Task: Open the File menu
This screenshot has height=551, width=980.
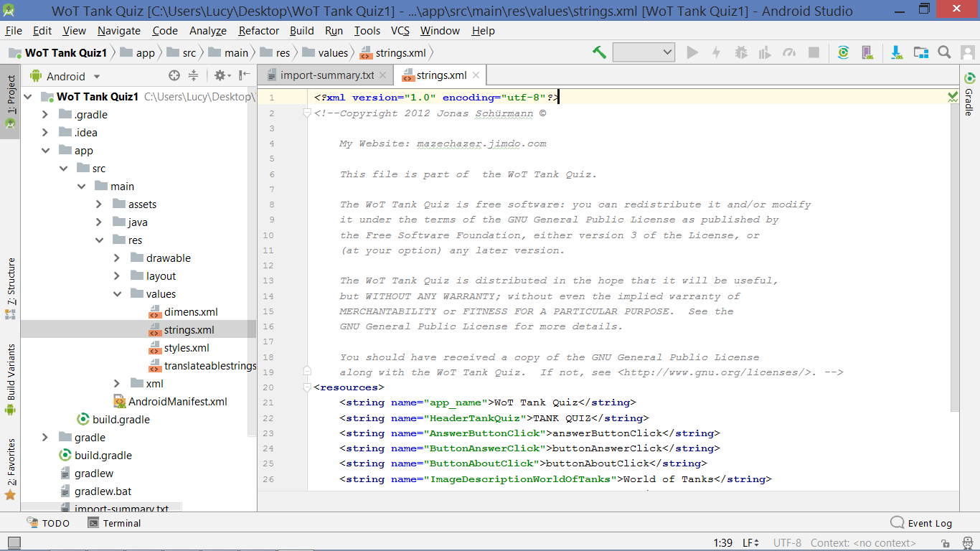Action: click(14, 30)
